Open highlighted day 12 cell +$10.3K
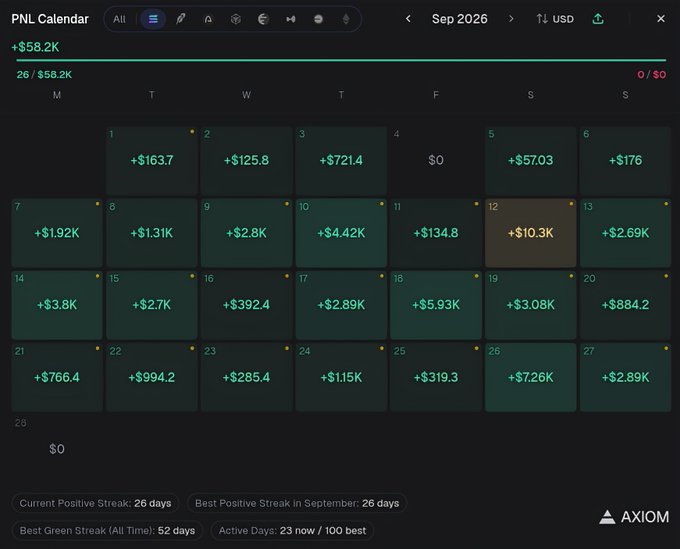Viewport: 680px width, 549px height. (531, 233)
